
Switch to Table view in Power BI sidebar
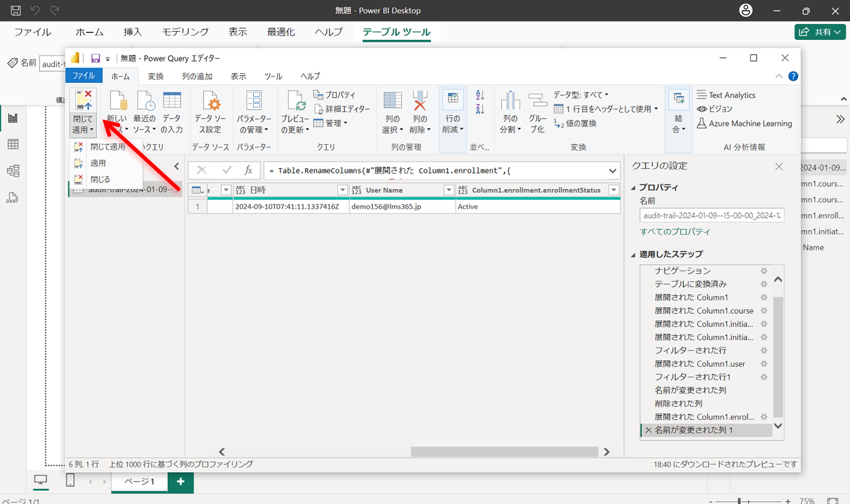[13, 144]
